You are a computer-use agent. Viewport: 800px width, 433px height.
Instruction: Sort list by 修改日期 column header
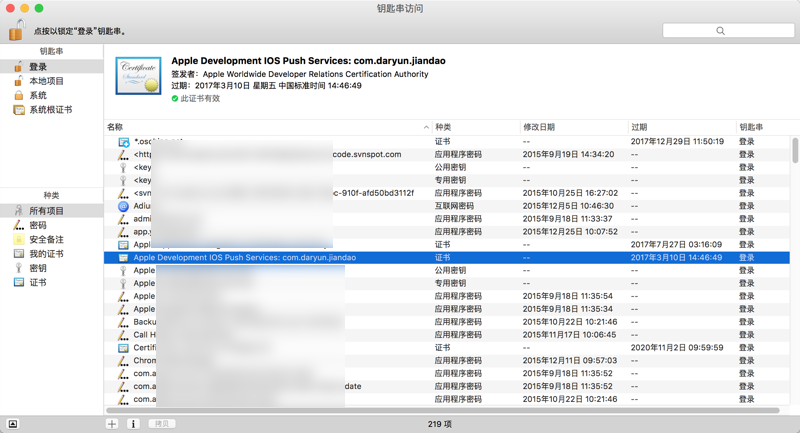pyautogui.click(x=573, y=127)
